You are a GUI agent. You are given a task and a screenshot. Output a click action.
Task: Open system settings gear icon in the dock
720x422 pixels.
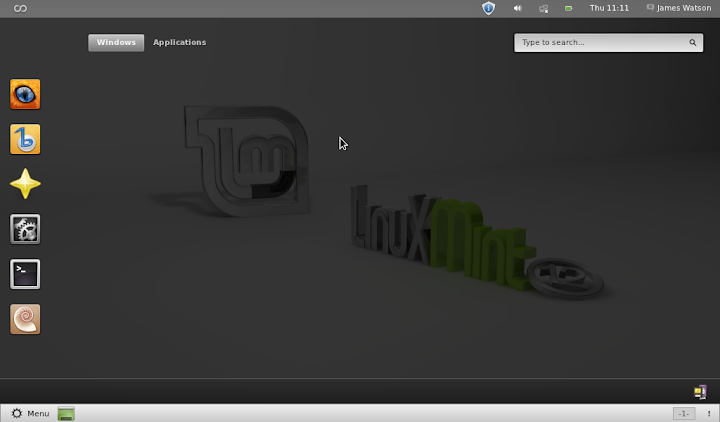pos(25,229)
